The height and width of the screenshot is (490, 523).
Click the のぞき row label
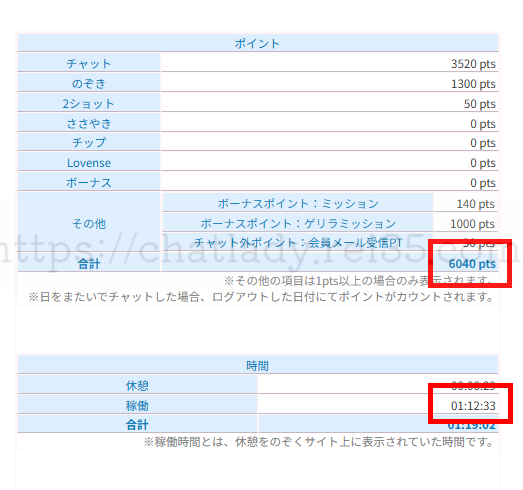coord(89,83)
